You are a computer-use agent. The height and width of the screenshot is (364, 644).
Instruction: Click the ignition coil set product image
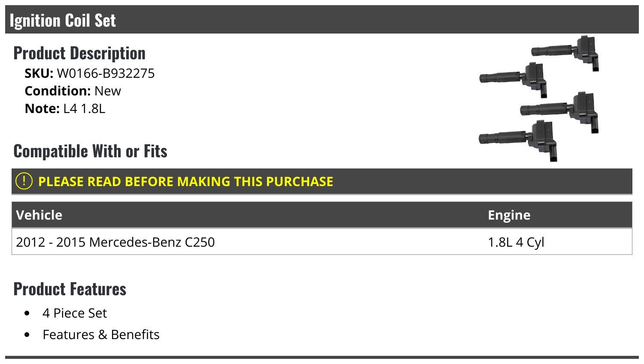point(539,99)
